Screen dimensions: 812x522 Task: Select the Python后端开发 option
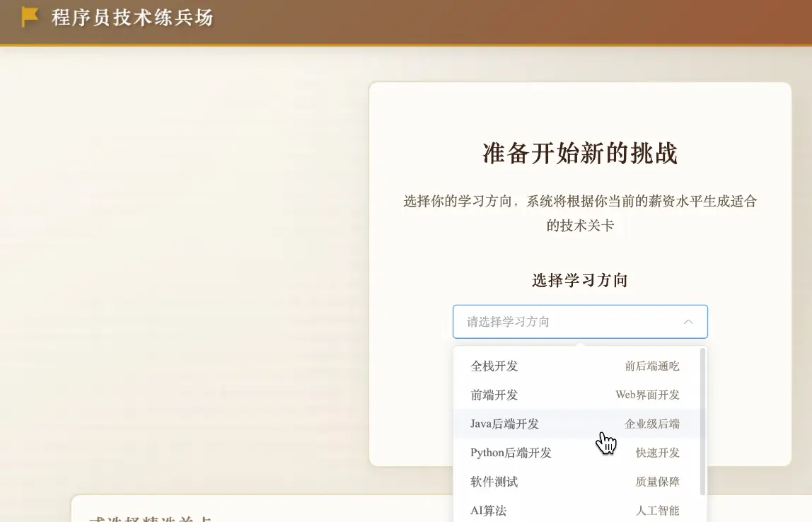pos(511,453)
